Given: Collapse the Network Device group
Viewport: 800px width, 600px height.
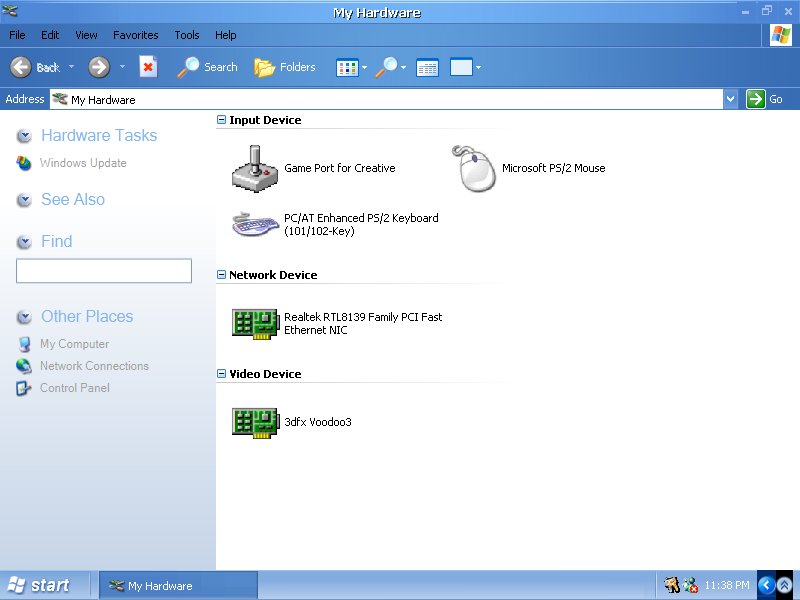Looking at the screenshot, I should pyautogui.click(x=221, y=275).
